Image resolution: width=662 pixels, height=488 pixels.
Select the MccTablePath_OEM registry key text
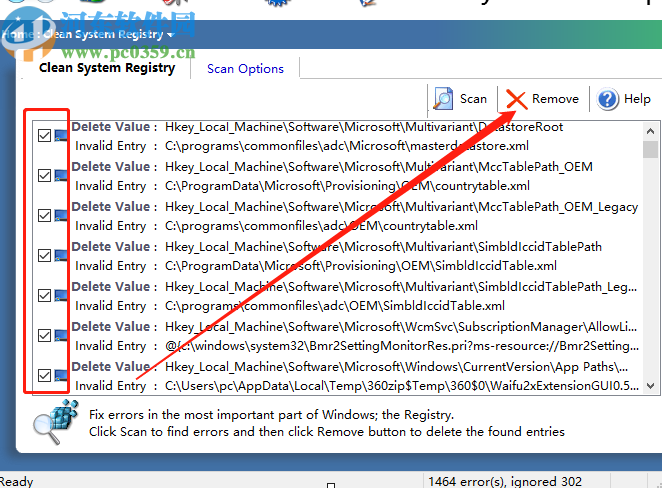pos(379,167)
